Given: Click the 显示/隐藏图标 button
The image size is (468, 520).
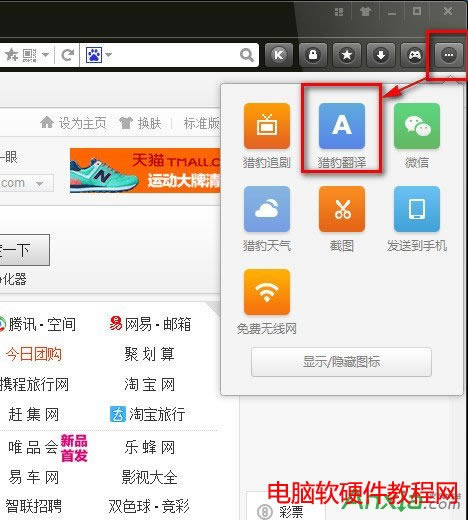Looking at the screenshot, I should pyautogui.click(x=341, y=362).
